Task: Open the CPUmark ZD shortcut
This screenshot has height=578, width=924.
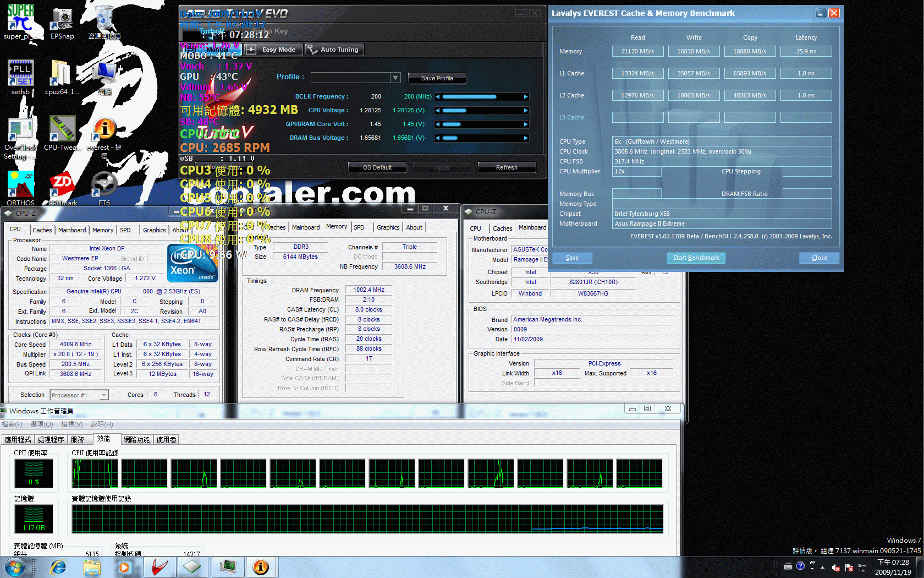Action: (x=62, y=188)
